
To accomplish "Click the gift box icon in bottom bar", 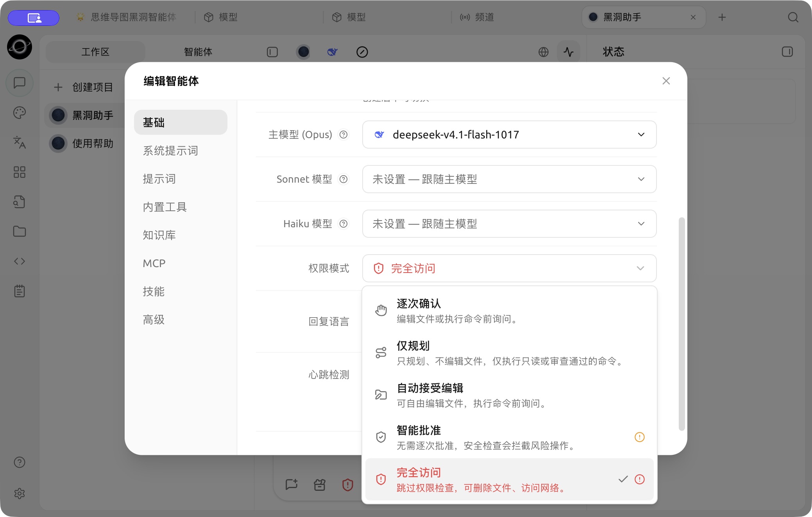I will (320, 485).
